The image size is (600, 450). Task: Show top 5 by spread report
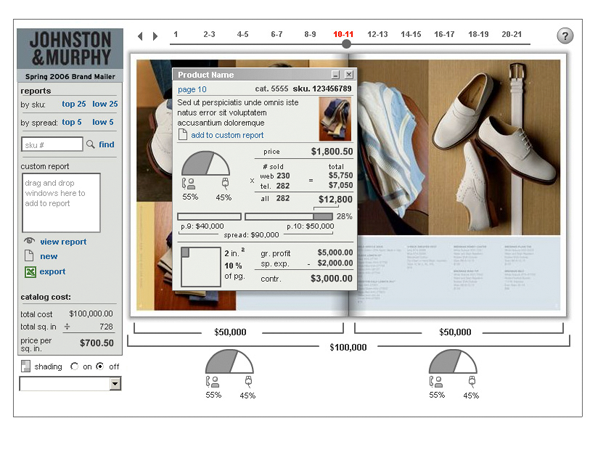point(72,122)
